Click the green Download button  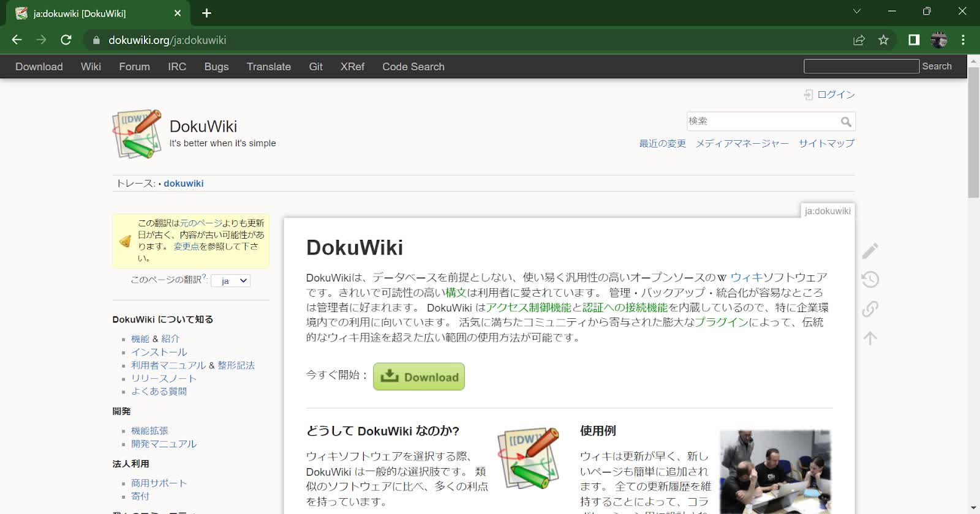[419, 377]
